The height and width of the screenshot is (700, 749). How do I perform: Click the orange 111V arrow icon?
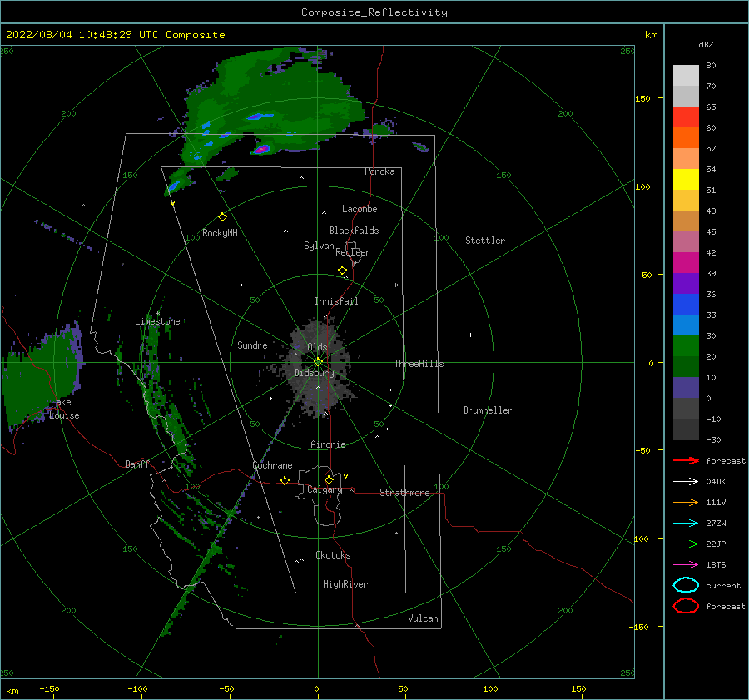pyautogui.click(x=686, y=502)
